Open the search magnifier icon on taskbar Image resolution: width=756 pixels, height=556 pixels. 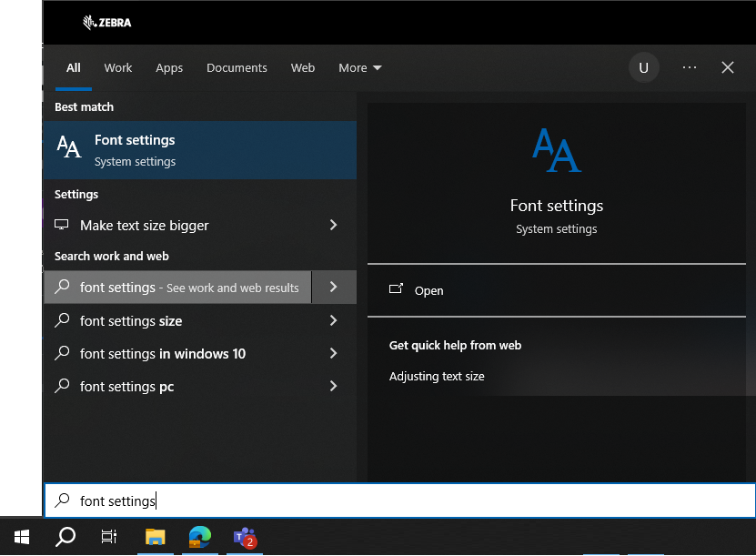click(x=65, y=537)
